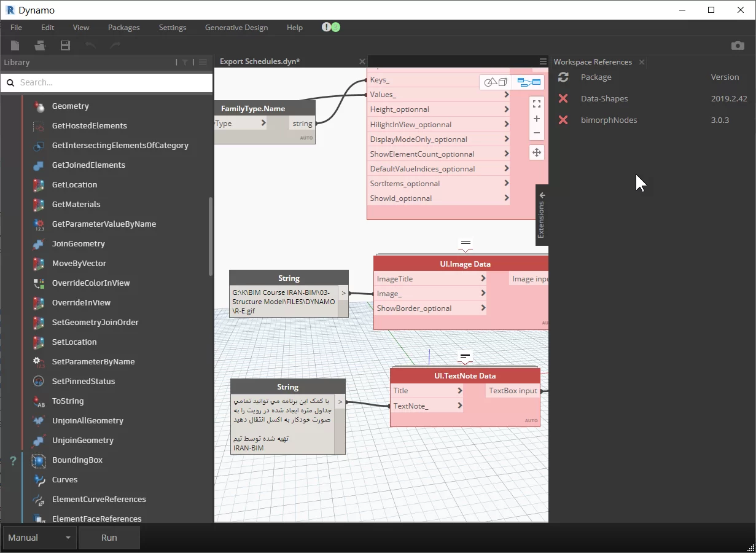Click the Save disk icon

[65, 45]
